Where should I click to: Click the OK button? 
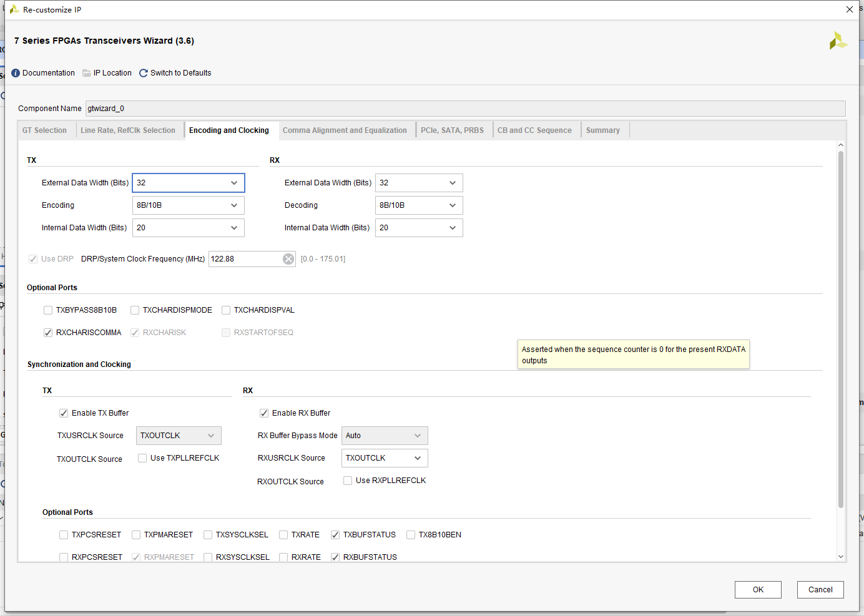click(758, 590)
